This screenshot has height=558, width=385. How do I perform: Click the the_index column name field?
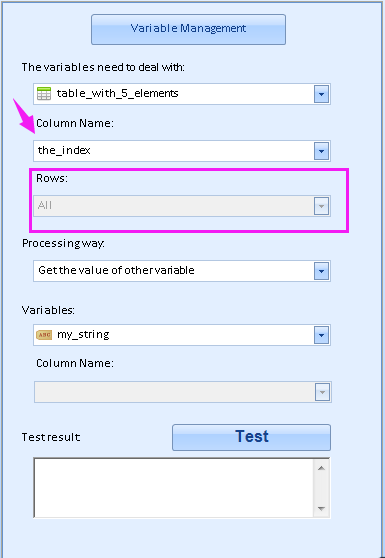pos(182,151)
